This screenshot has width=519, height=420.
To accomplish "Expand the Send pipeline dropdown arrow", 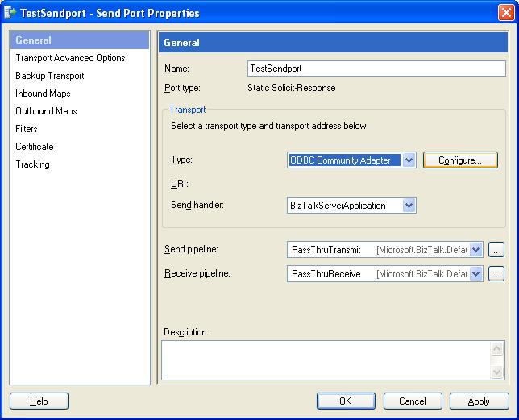I will [x=476, y=250].
